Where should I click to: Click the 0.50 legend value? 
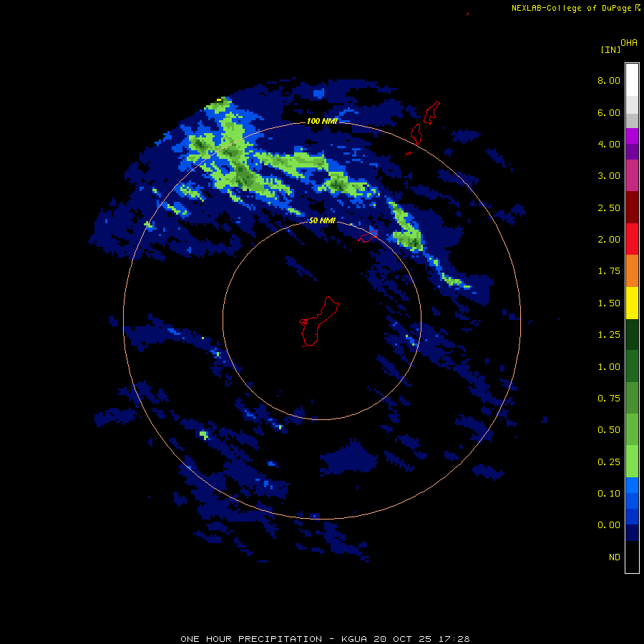click(609, 430)
